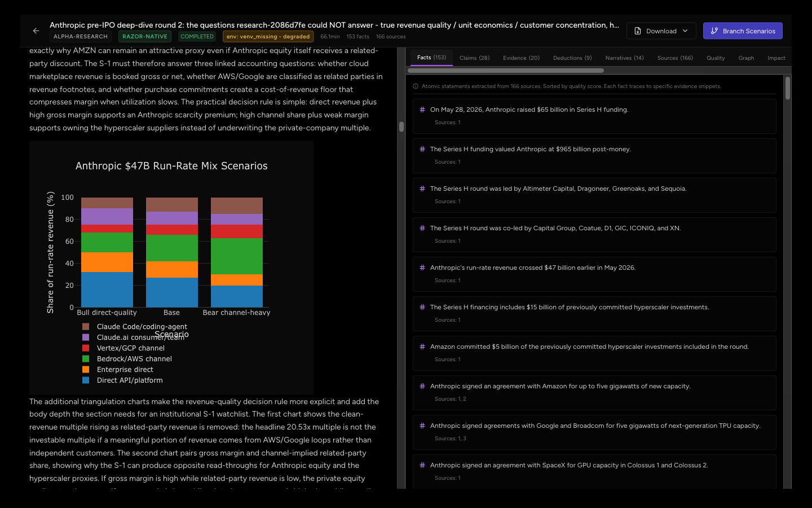Click the '153 facts' count in header
This screenshot has width=812, height=508.
(x=358, y=37)
